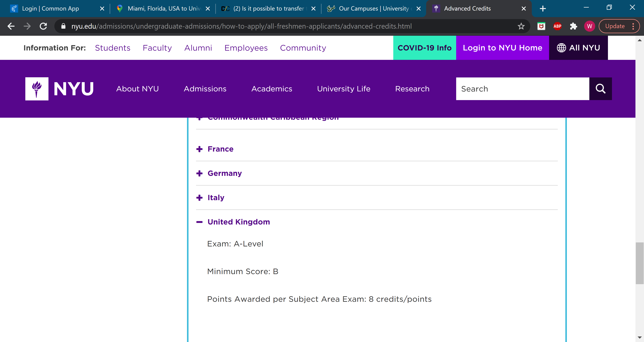Click Login to NYU Home
The height and width of the screenshot is (342, 644).
click(x=502, y=48)
